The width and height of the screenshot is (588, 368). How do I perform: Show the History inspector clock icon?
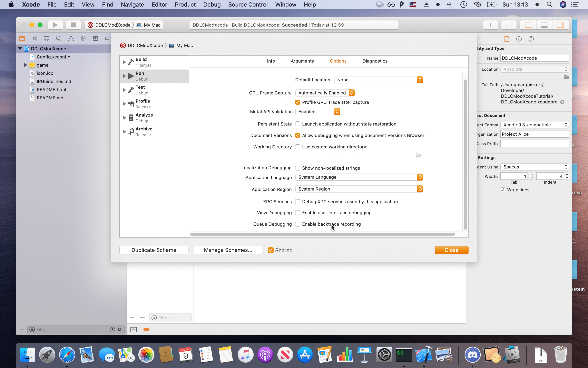click(x=519, y=39)
